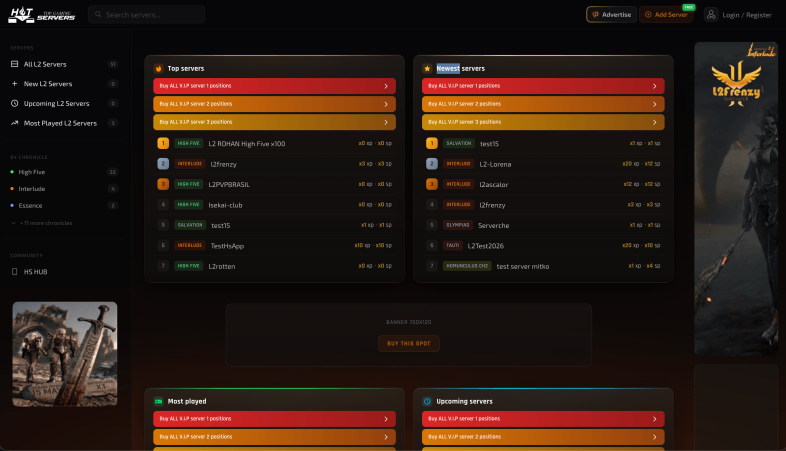This screenshot has width=786, height=451.
Task: Click HOMUNCULUS CH2 tag
Action: [x=467, y=266]
